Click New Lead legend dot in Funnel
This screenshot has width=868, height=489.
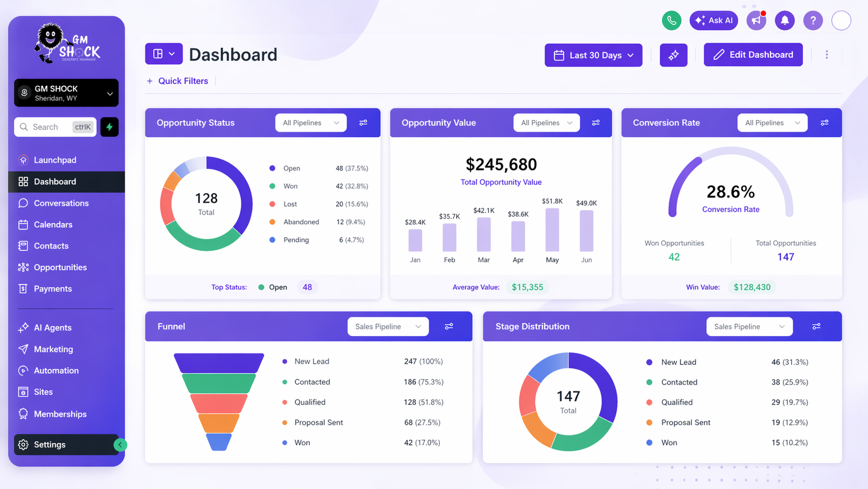click(x=284, y=361)
